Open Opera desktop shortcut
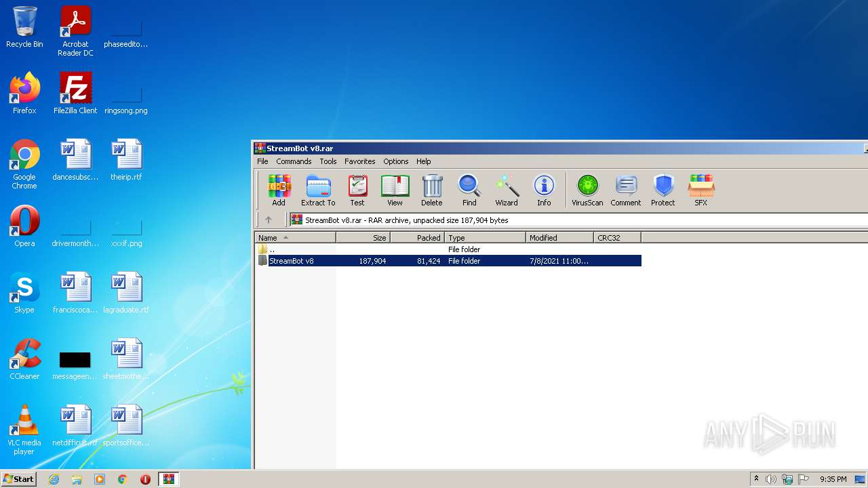Image resolution: width=868 pixels, height=488 pixels. [x=24, y=226]
